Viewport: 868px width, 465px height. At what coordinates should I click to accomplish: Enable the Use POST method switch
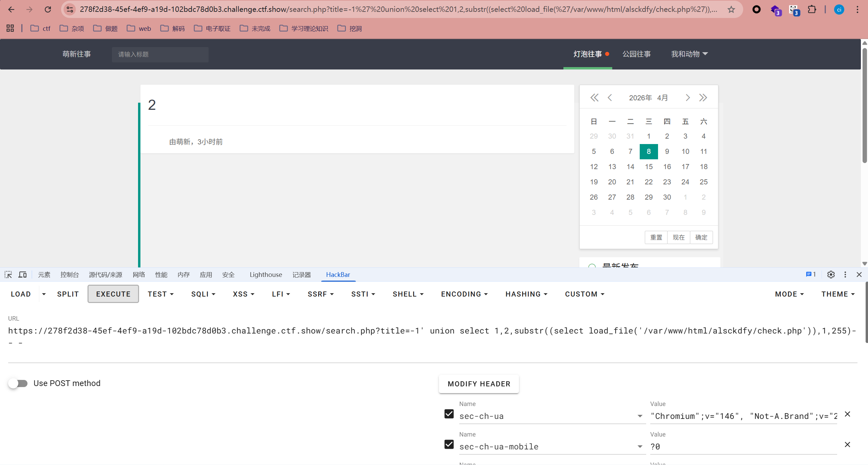coord(18,383)
